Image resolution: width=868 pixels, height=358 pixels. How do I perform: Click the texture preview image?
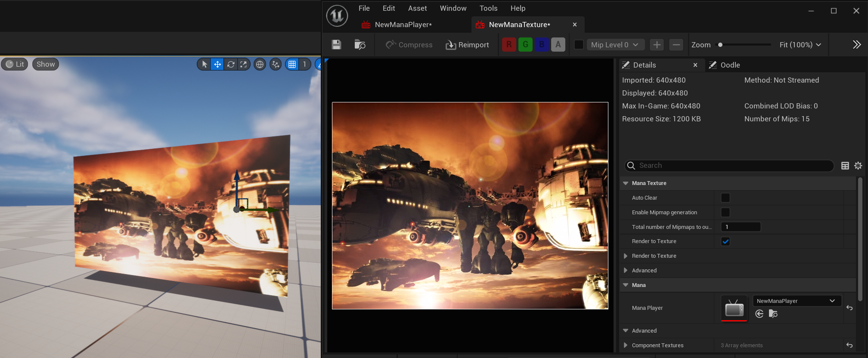(x=470, y=206)
